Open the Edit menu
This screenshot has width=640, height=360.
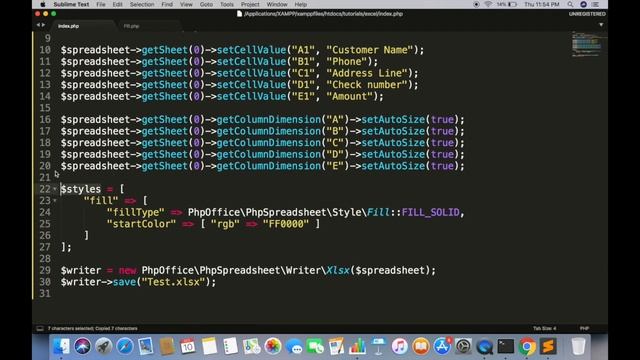click(118, 4)
